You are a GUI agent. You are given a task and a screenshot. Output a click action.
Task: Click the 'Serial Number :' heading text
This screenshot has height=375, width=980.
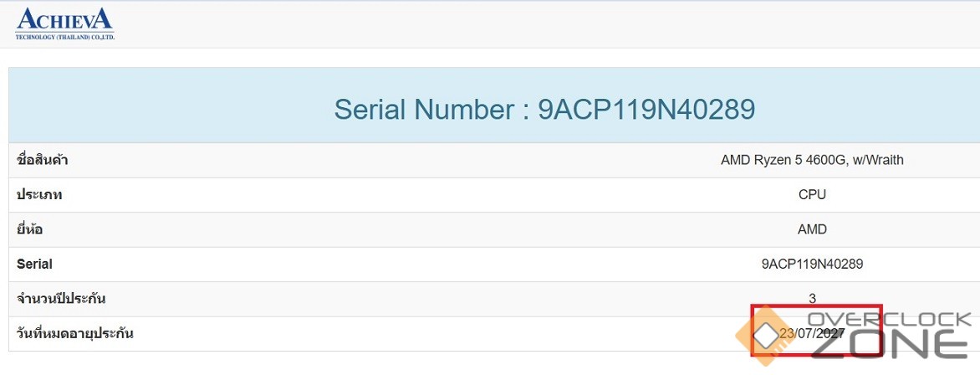point(431,109)
